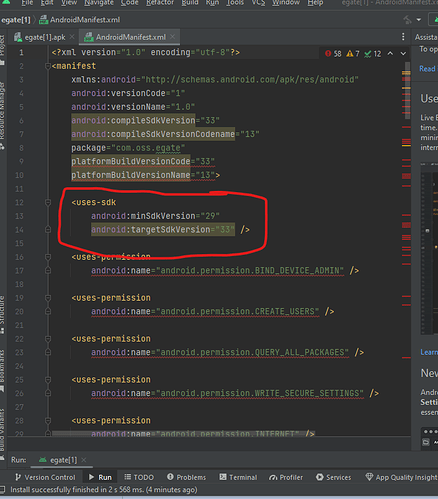Close the egate[1] run tab
438x499 pixels.
pos(84,460)
